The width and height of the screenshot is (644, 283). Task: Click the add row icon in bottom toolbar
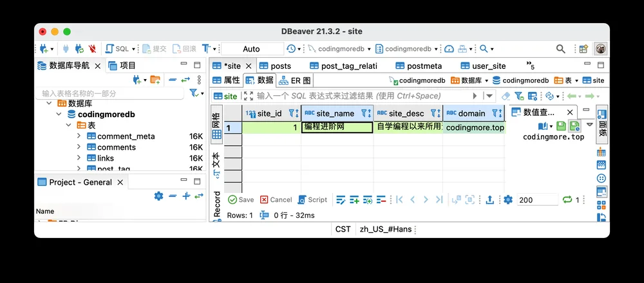click(354, 200)
